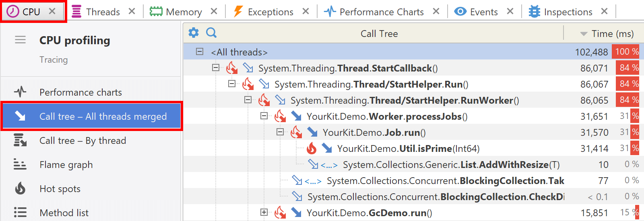
Task: Click the Flame graph sidebar icon
Action: [20, 164]
